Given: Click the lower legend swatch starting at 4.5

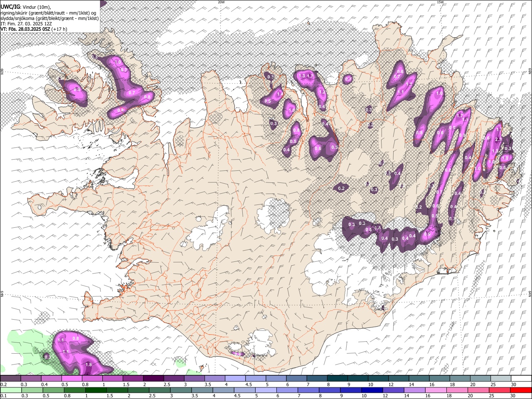Looking at the screenshot, I should coord(245,390).
